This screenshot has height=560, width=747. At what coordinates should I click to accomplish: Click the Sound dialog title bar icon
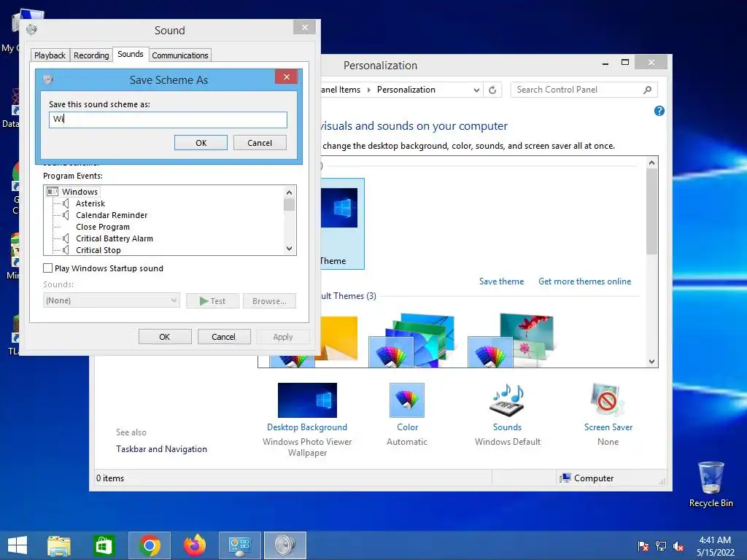coord(32,30)
